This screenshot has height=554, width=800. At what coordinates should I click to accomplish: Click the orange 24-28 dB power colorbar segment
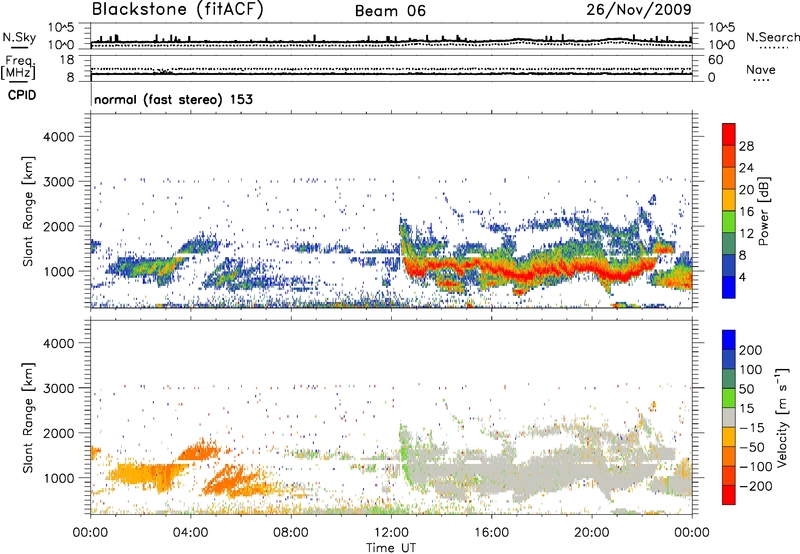coord(729,157)
